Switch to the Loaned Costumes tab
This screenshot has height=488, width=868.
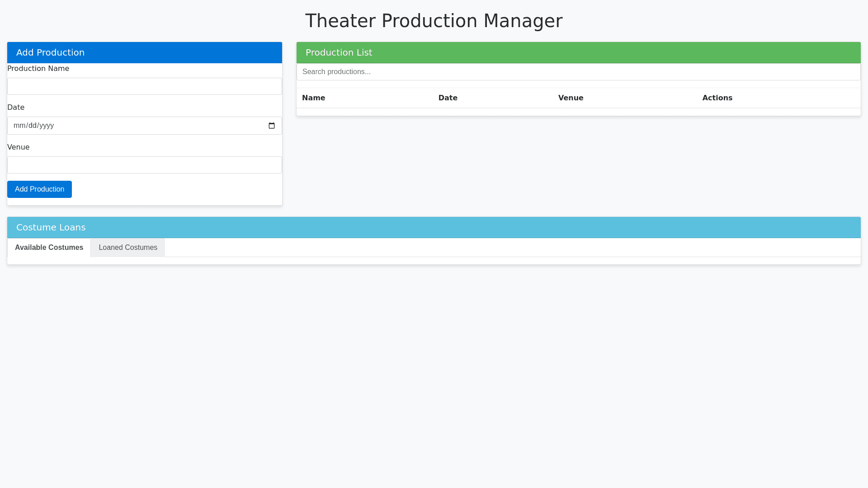128,248
